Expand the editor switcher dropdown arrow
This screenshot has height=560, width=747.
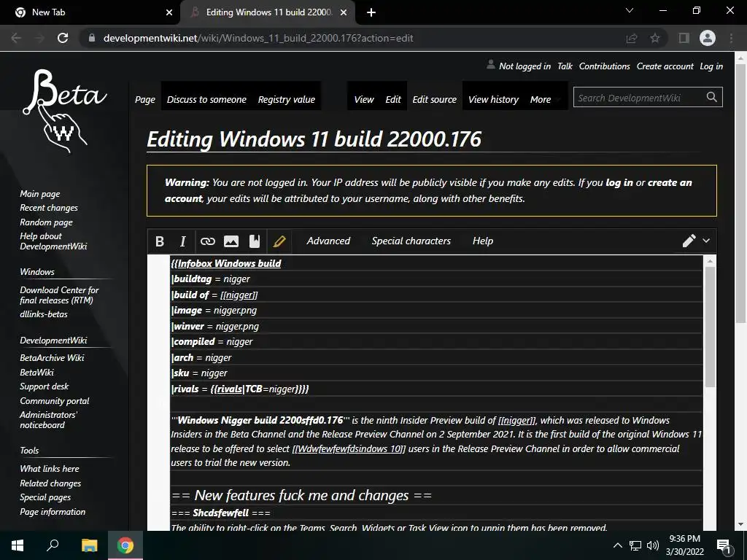click(706, 241)
